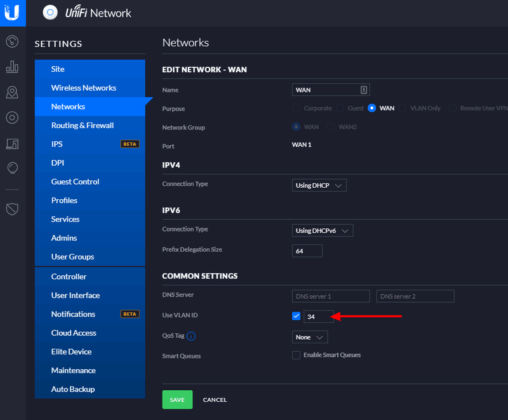Open the shield icon in sidebar

[12, 209]
